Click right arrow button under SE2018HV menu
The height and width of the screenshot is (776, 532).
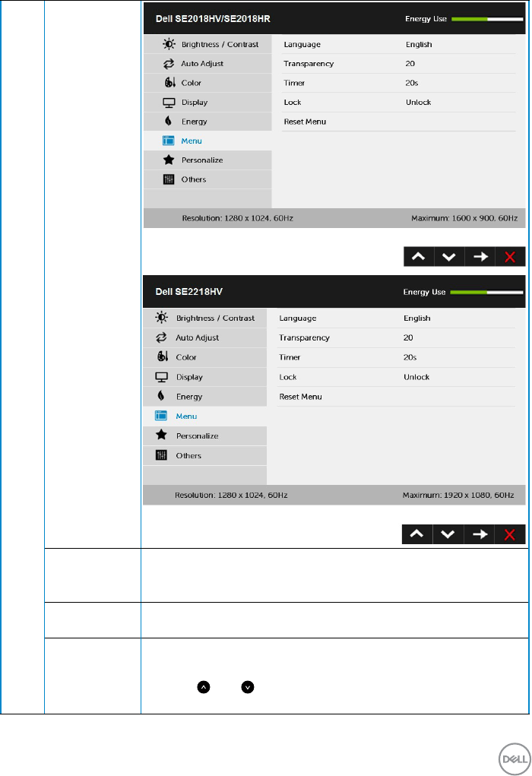480,256
